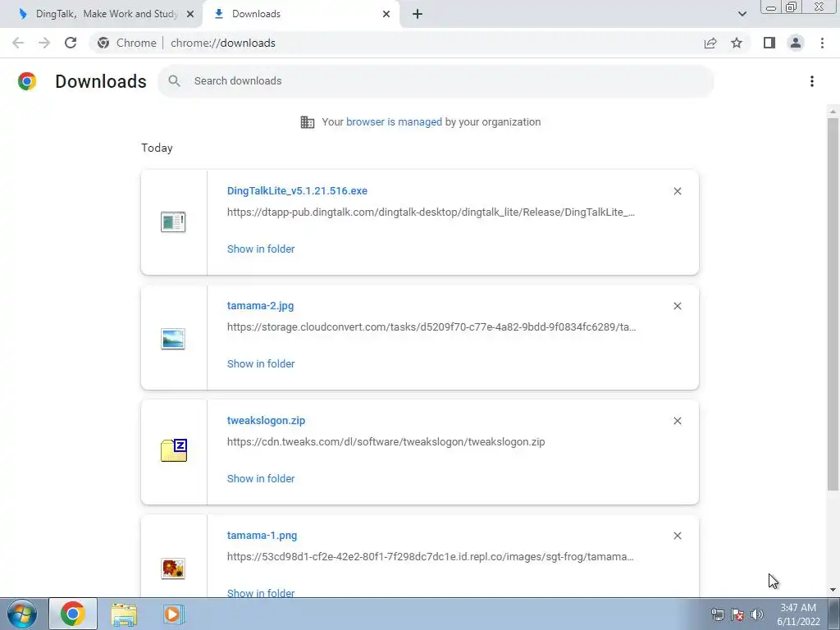Open the tamama-1.png file link

[262, 535]
